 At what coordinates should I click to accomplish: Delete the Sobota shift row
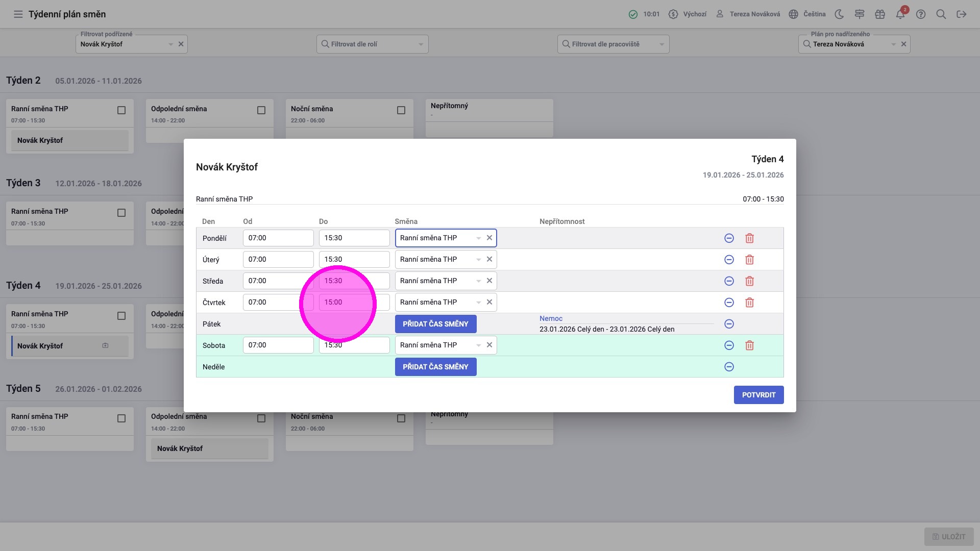point(749,345)
